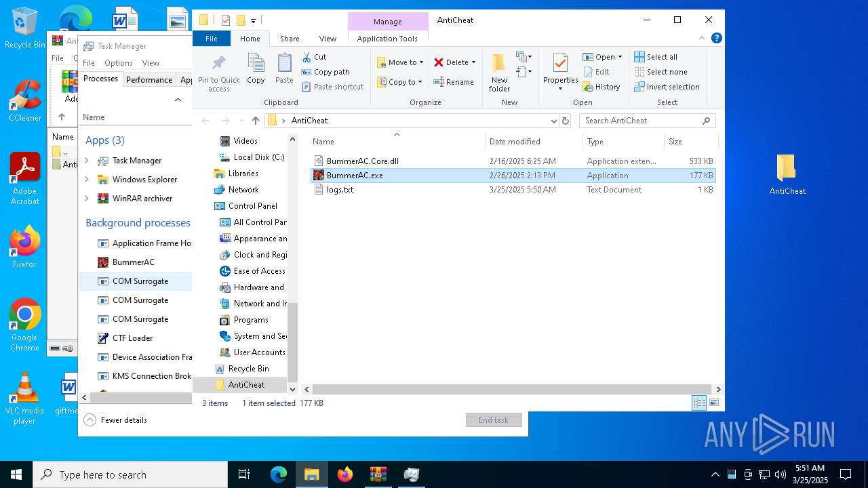Click the taskbar search box
Screen dimensions: 868x488
[130, 474]
